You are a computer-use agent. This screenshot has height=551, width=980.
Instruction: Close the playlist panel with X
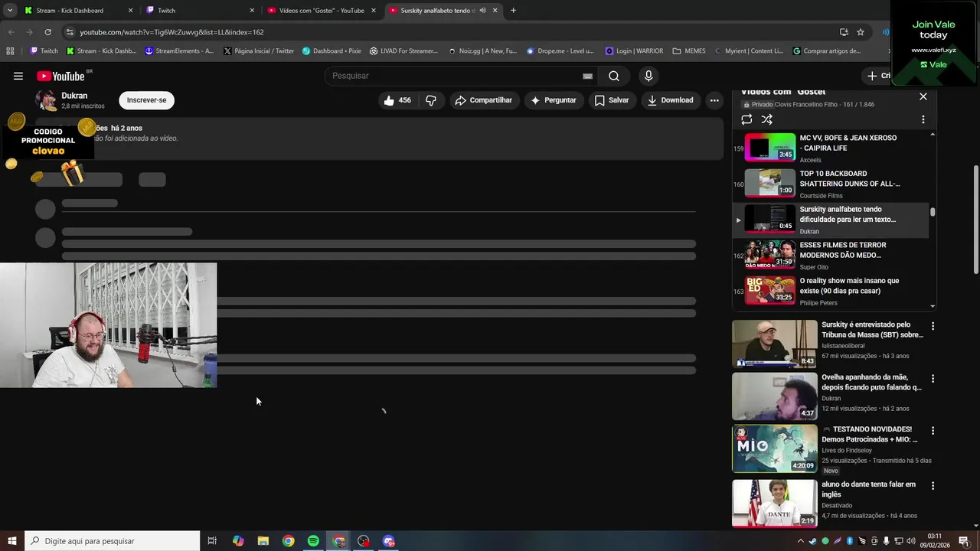pyautogui.click(x=923, y=96)
